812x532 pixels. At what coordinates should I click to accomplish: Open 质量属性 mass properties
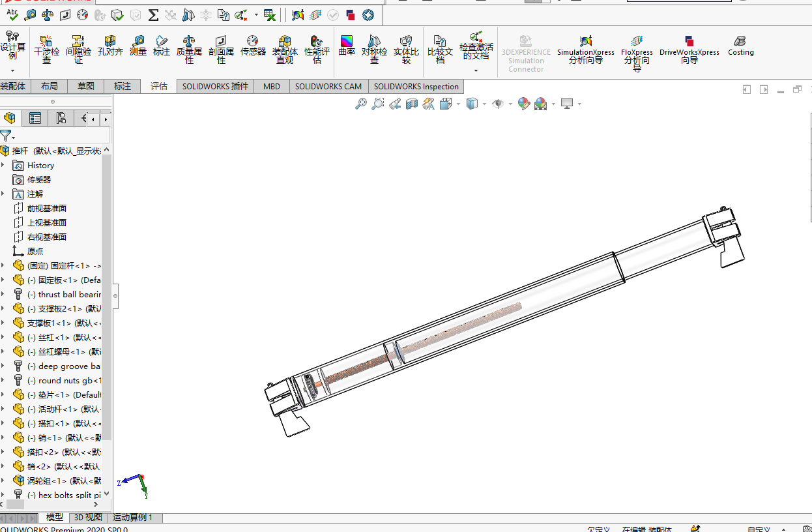(x=189, y=50)
